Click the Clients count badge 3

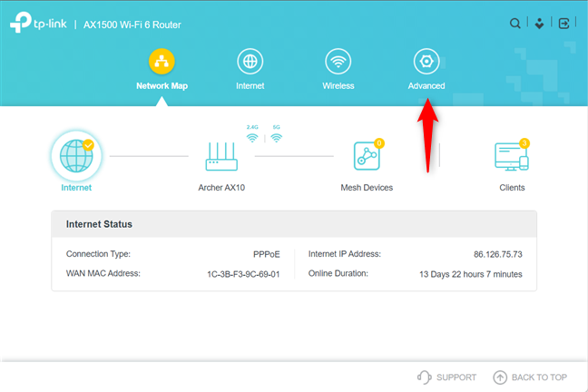(524, 143)
